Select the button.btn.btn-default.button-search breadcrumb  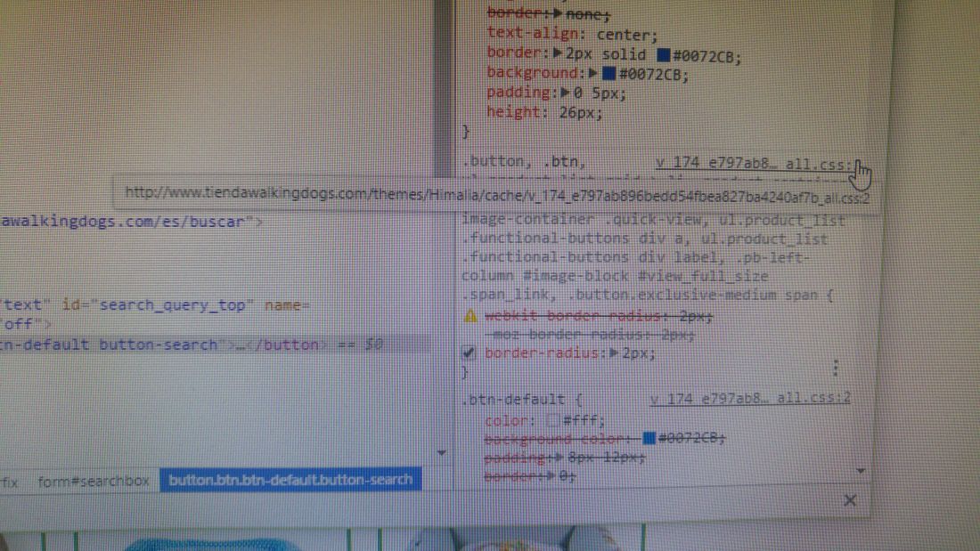(290, 480)
